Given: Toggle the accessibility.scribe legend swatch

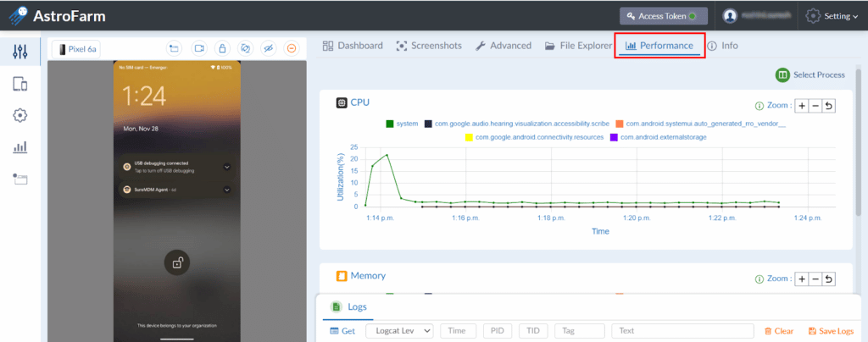Looking at the screenshot, I should [x=428, y=124].
